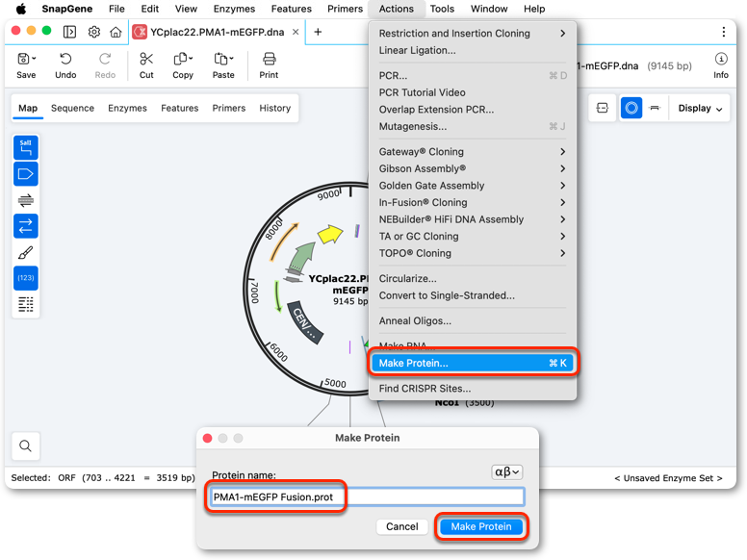
Task: Open the Enzymes menu in menu bar
Action: [x=234, y=9]
